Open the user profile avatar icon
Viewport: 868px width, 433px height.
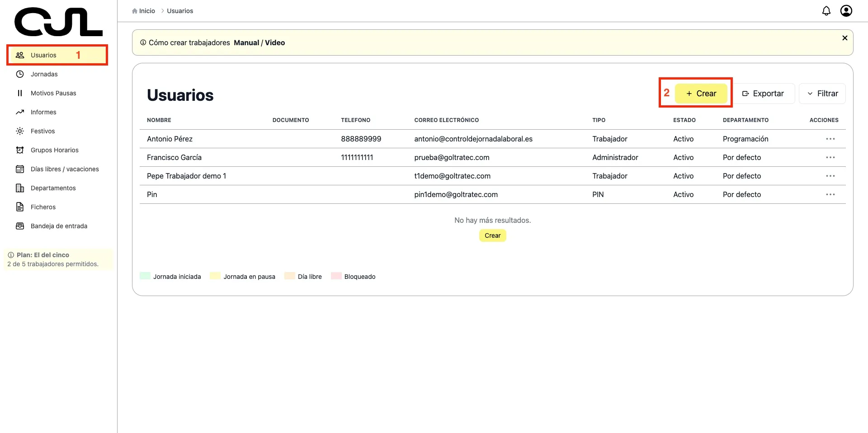point(846,11)
